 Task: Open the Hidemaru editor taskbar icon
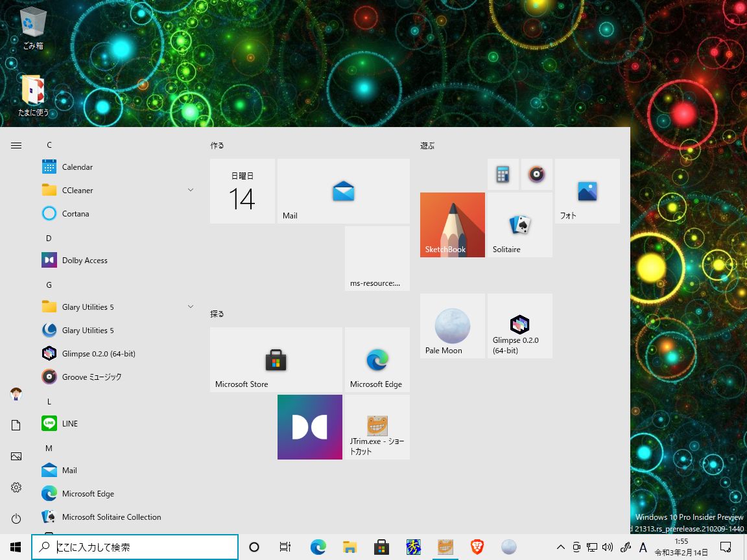click(414, 546)
